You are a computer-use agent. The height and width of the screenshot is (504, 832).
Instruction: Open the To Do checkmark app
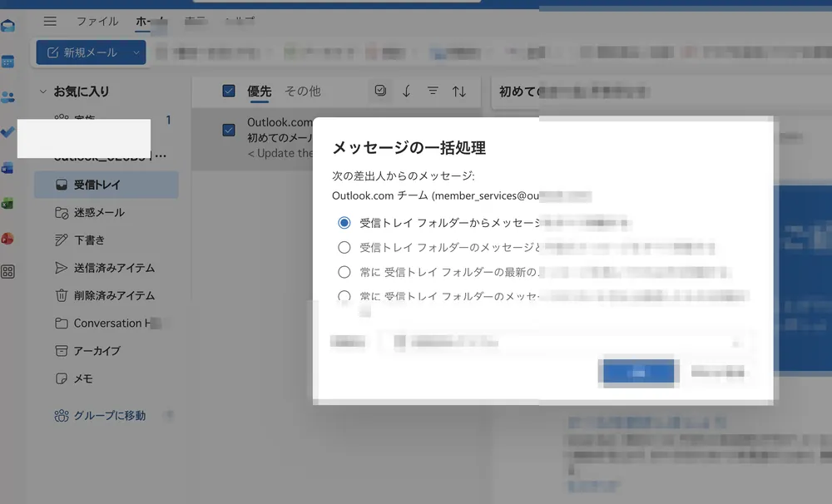tap(8, 132)
